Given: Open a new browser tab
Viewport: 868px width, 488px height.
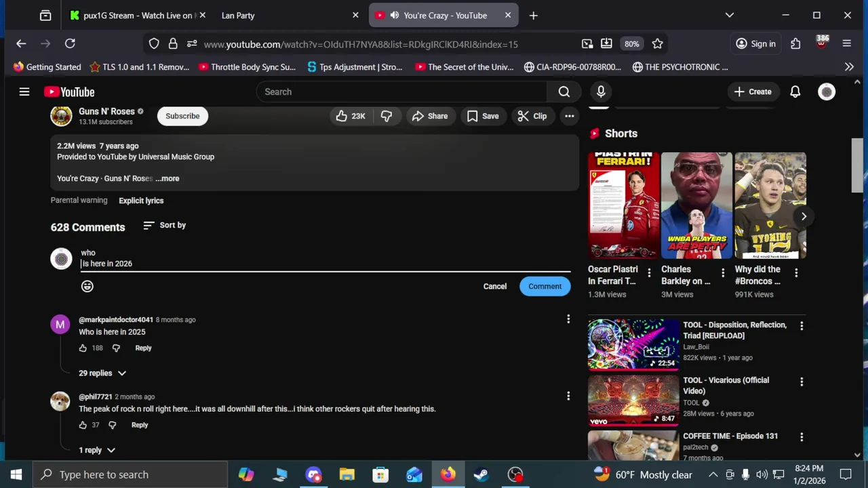Looking at the screenshot, I should point(534,15).
